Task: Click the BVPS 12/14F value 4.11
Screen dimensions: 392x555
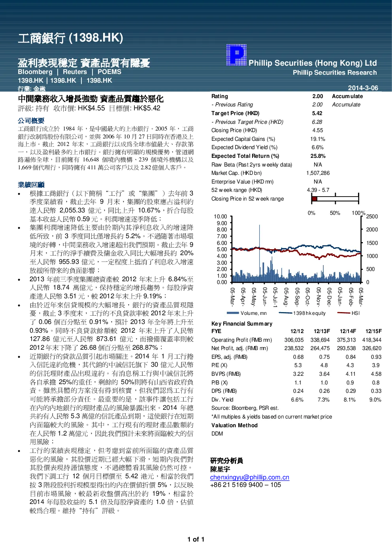Action: [x=351, y=374]
